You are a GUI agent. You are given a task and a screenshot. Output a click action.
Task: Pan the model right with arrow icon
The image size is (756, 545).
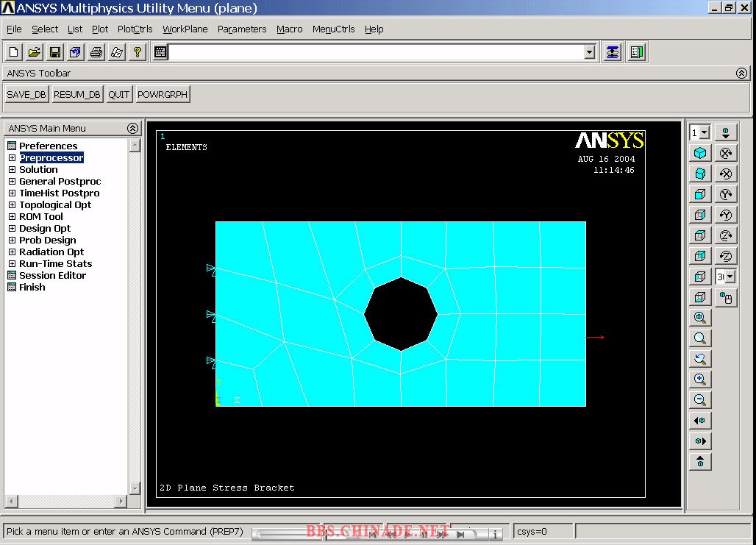(x=700, y=441)
